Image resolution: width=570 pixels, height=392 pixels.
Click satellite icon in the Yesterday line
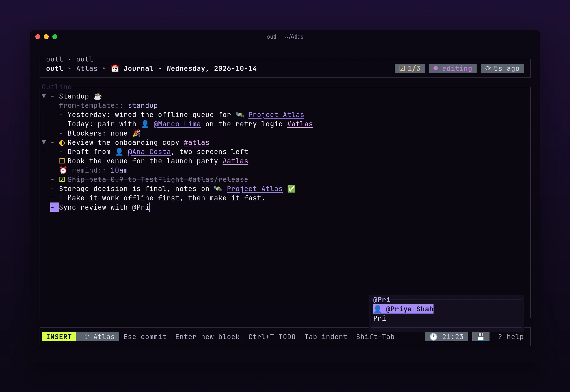coord(239,114)
